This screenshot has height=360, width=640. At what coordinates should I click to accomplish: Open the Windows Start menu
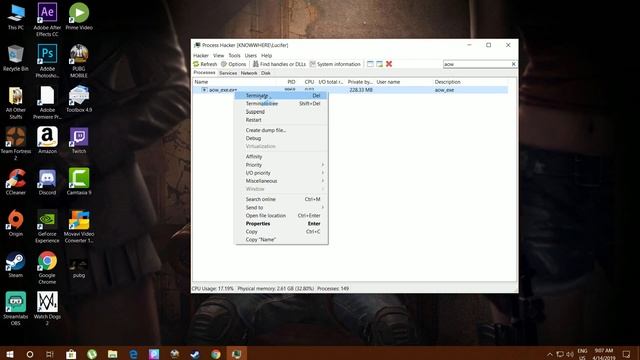tap(9, 354)
